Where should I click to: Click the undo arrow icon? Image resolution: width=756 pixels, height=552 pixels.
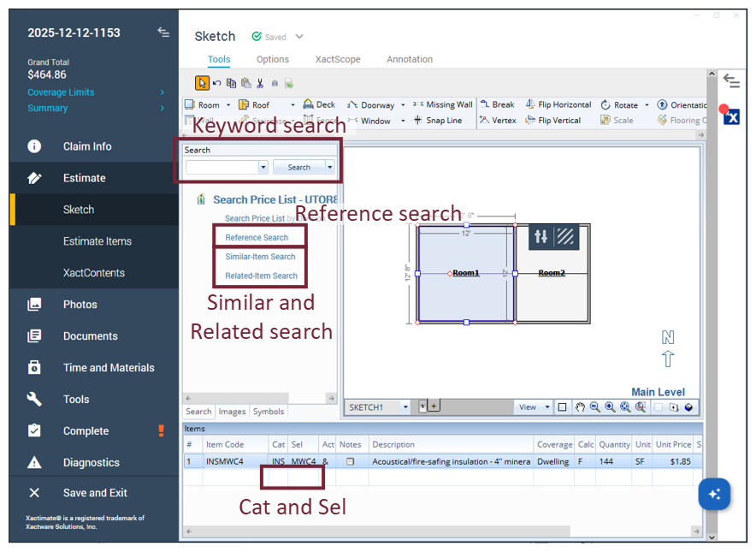217,84
